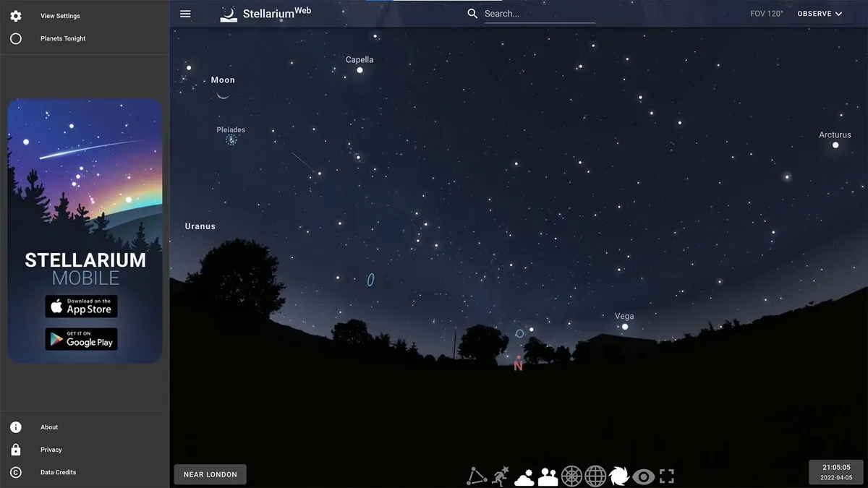Toggle constellation art figures
The width and height of the screenshot is (868, 488).
(500, 476)
